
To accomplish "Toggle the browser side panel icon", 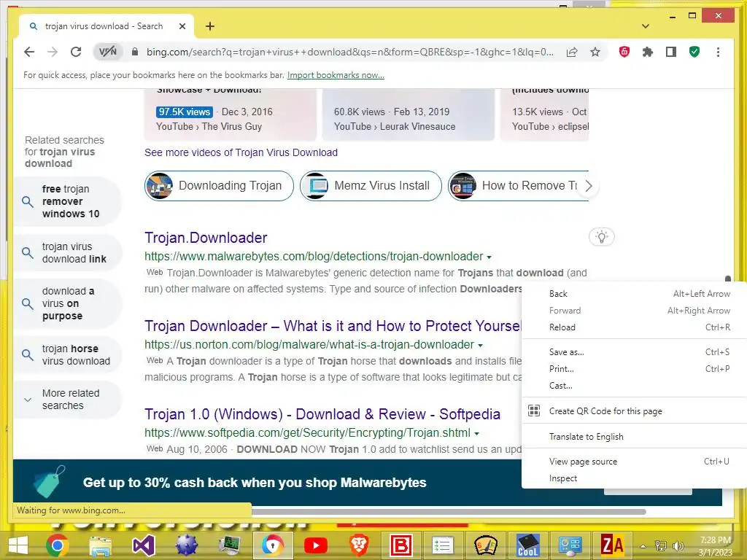I will [x=671, y=52].
